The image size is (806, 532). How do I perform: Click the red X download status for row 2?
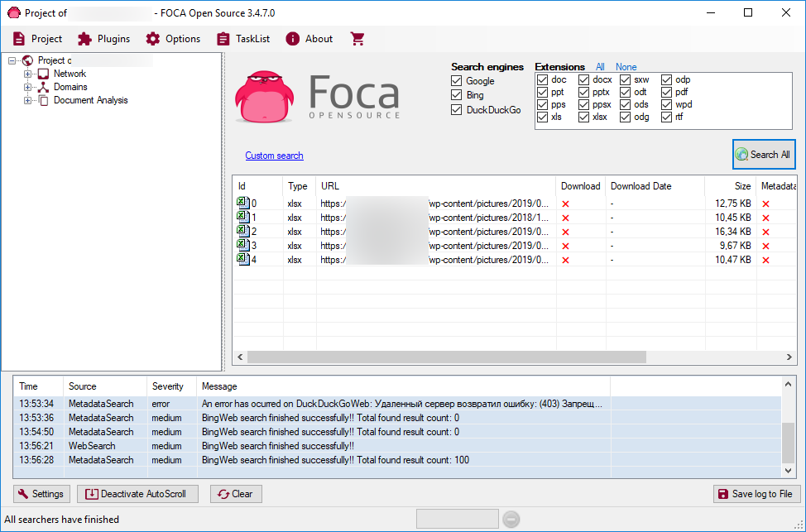point(565,232)
